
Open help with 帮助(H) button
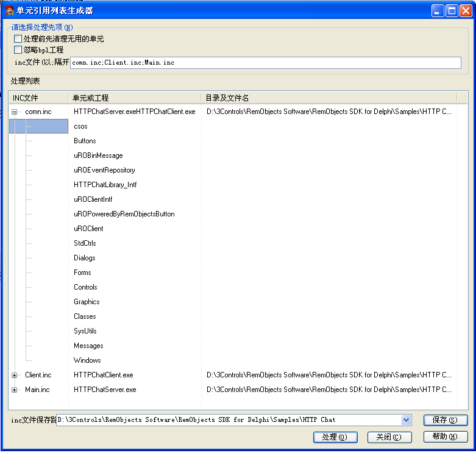(445, 437)
